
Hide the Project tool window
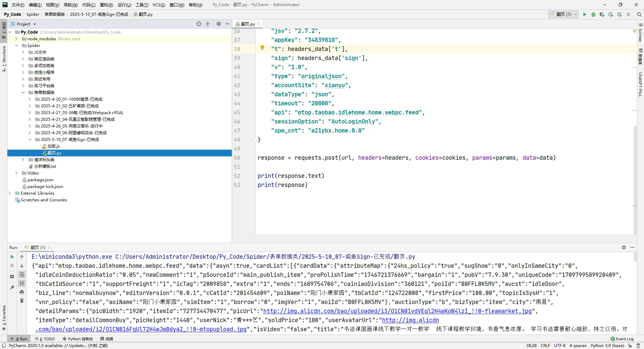[x=227, y=24]
